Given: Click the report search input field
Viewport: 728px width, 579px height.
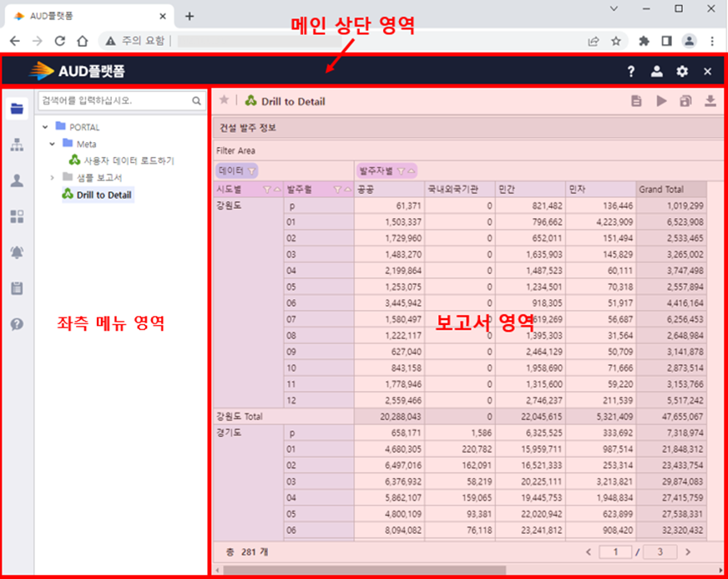Looking at the screenshot, I should [x=114, y=100].
